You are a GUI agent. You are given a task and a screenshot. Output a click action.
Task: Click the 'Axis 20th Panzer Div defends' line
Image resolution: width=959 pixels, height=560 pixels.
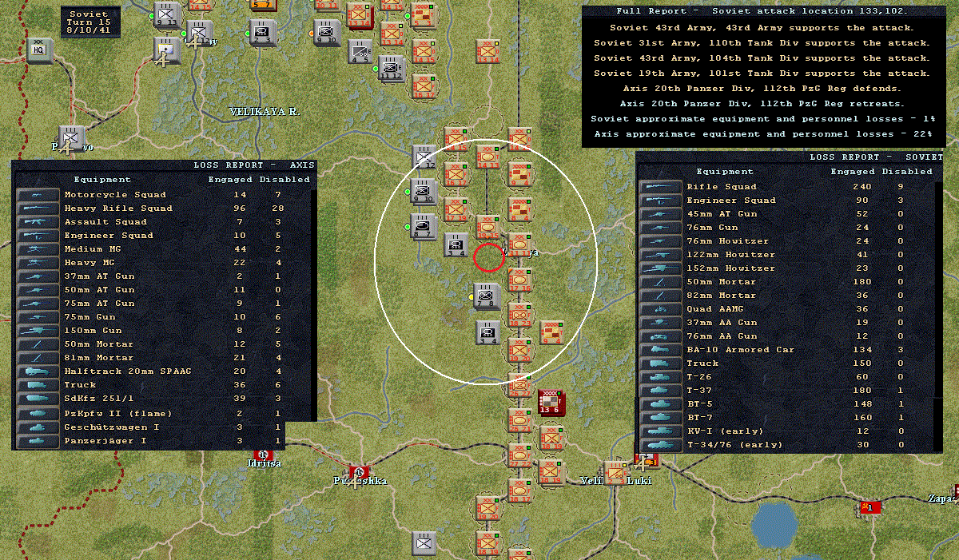[x=762, y=89]
